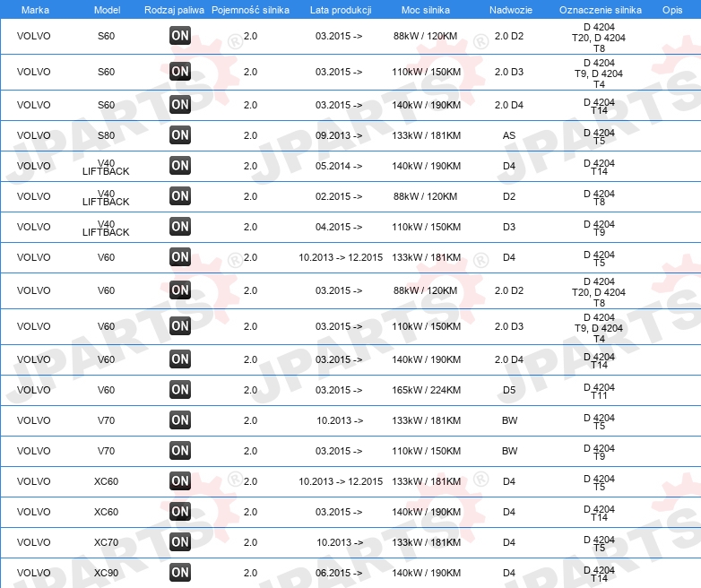Viewport: 701px width, 588px height.
Task: Click the Oznaczenie silnika column header
Action: tap(600, 10)
